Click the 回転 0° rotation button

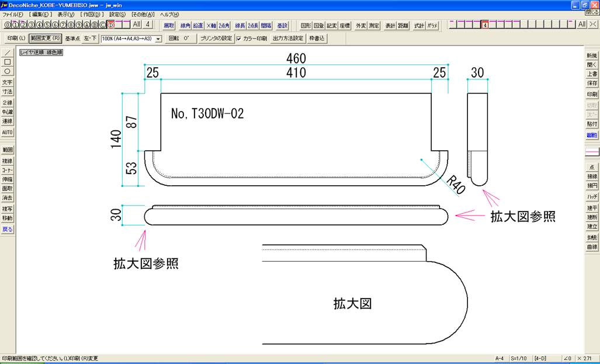click(181, 39)
